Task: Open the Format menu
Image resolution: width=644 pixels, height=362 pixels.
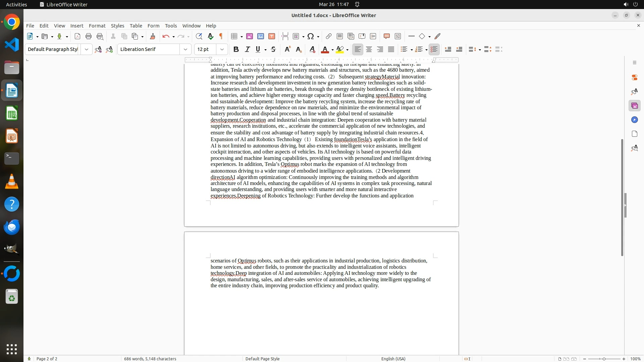Action: click(x=97, y=26)
